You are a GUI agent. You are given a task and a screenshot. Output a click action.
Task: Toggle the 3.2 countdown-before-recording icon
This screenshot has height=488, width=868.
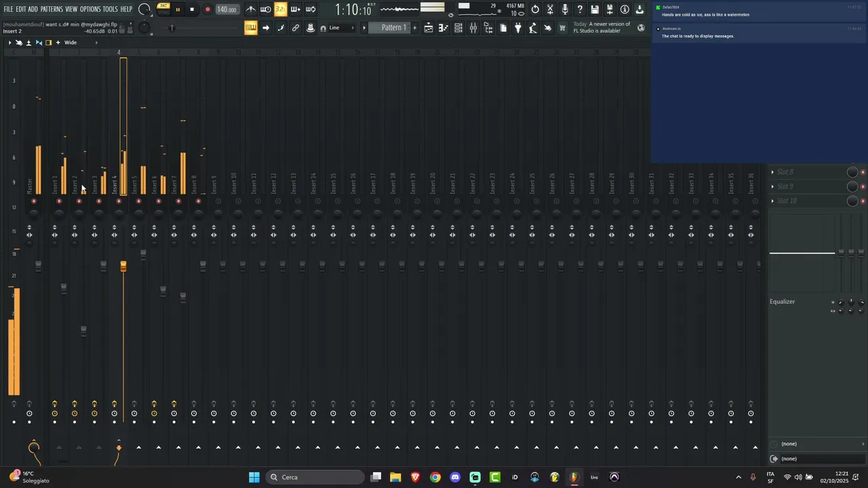tap(280, 9)
